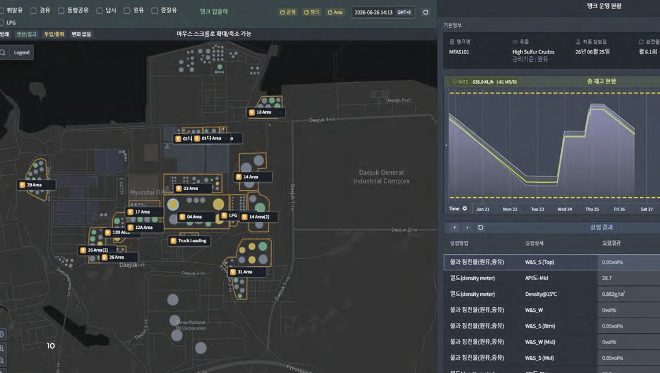
Task: Toggle the 납사 checkbox
Action: click(x=99, y=11)
